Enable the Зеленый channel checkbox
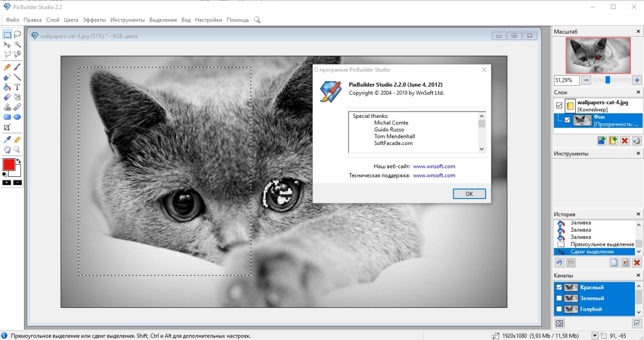Viewport: 644px width, 340px height. [x=559, y=298]
